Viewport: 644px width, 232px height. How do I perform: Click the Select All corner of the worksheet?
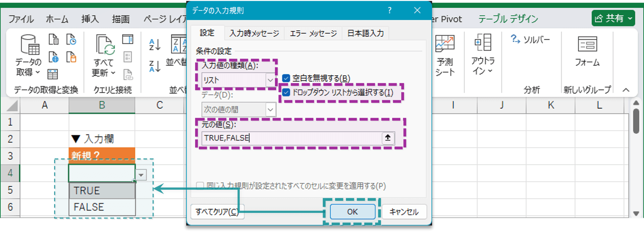tap(12, 105)
